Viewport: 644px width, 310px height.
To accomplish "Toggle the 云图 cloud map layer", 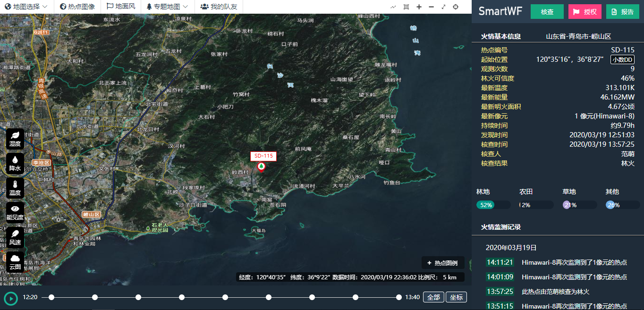I will point(15,261).
